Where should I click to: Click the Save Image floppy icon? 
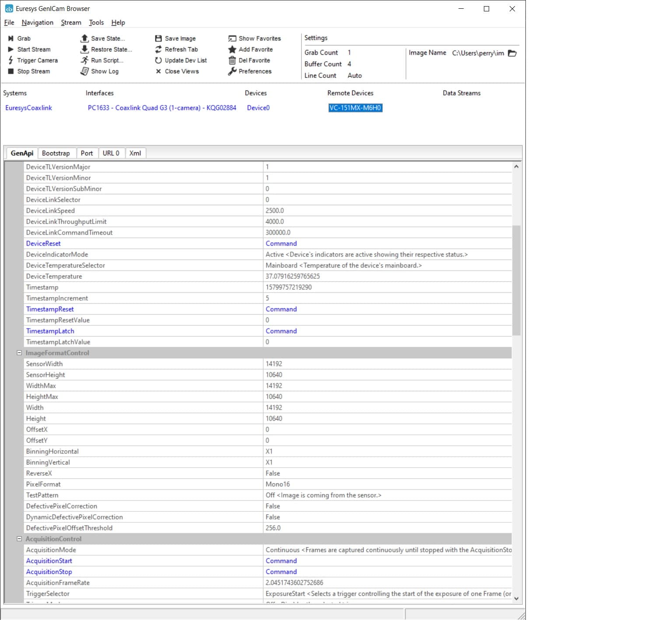click(158, 39)
